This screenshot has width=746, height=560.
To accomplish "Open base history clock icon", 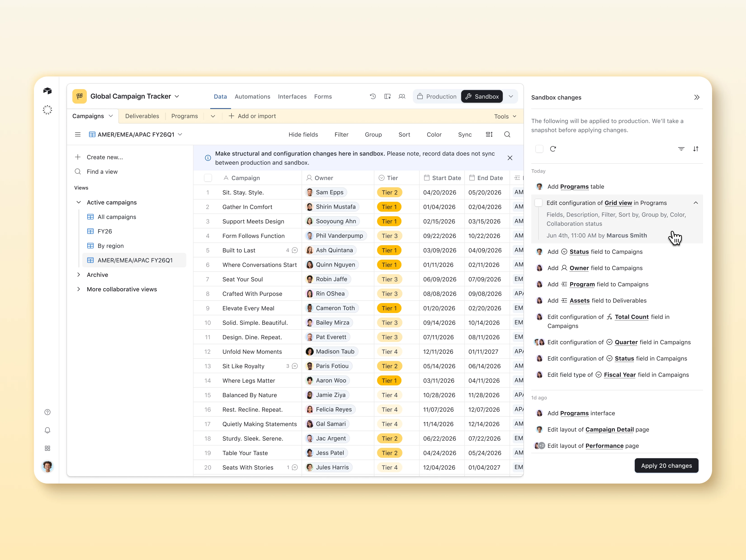I will [373, 97].
